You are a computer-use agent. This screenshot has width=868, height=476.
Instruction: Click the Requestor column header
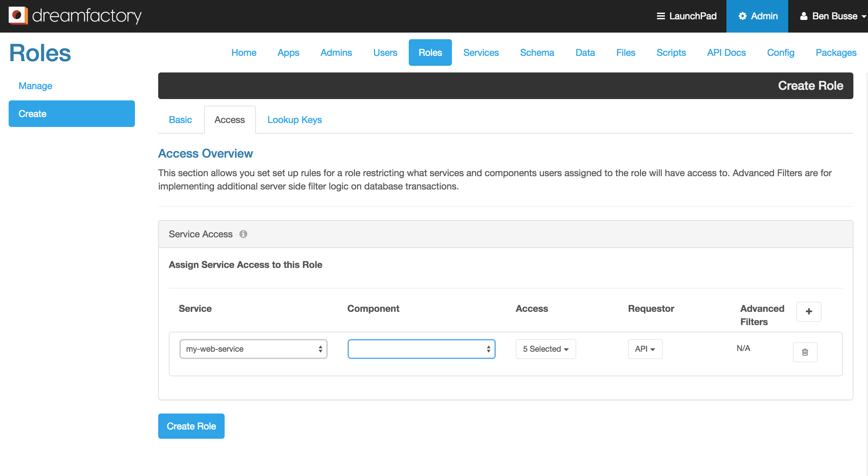651,308
